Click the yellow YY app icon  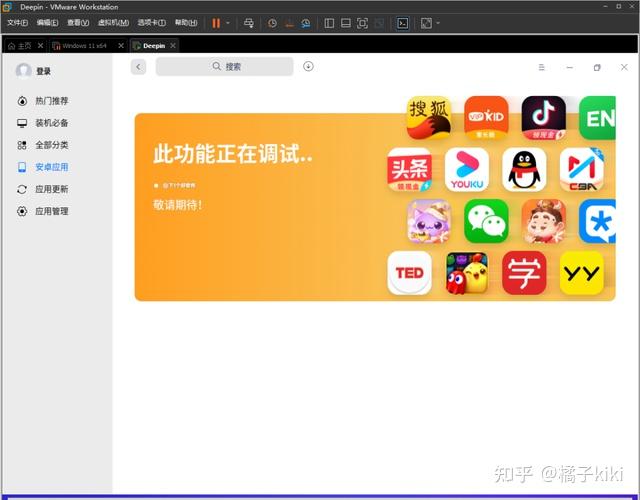[582, 273]
